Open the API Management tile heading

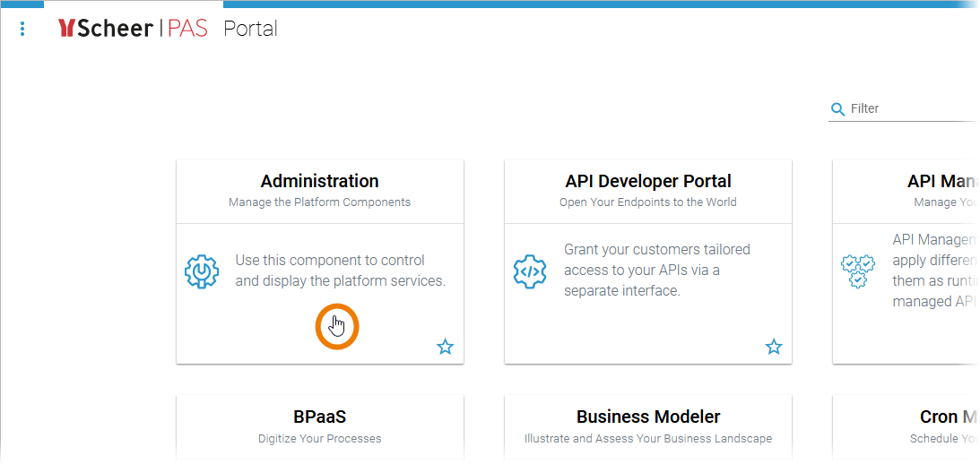click(941, 182)
